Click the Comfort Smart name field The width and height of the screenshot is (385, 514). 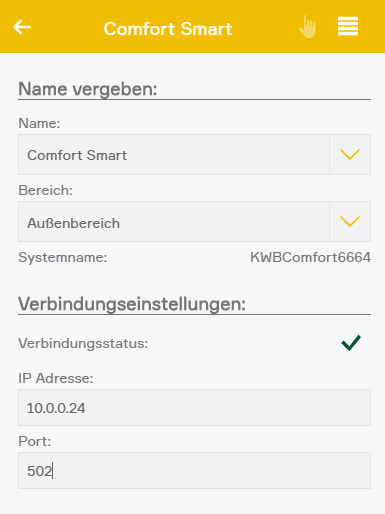click(x=174, y=155)
